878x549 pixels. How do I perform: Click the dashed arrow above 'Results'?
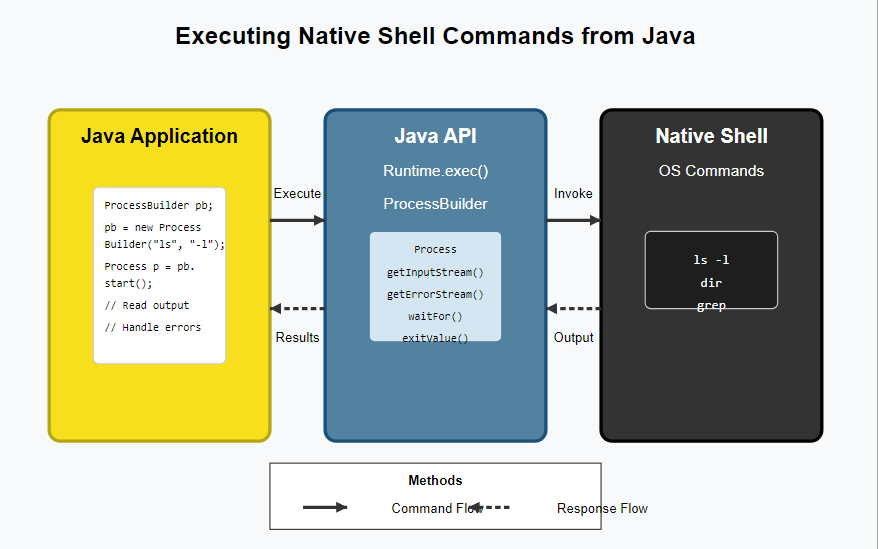coord(297,309)
